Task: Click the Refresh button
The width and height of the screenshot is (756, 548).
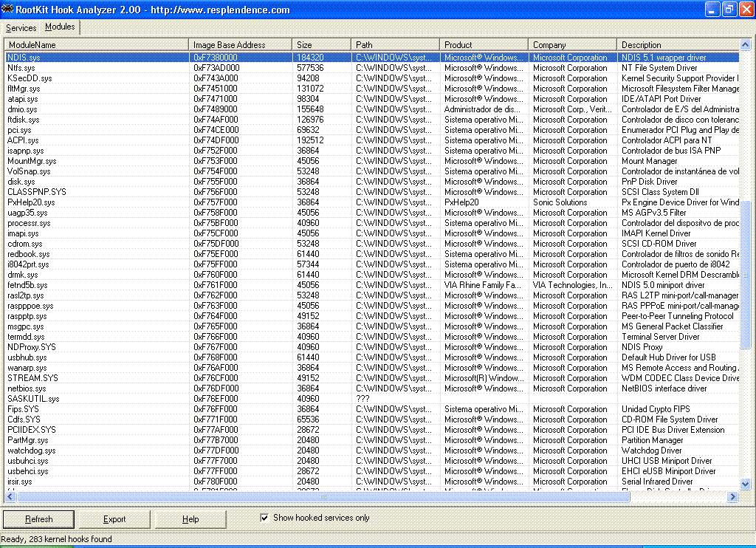Action: click(x=38, y=519)
